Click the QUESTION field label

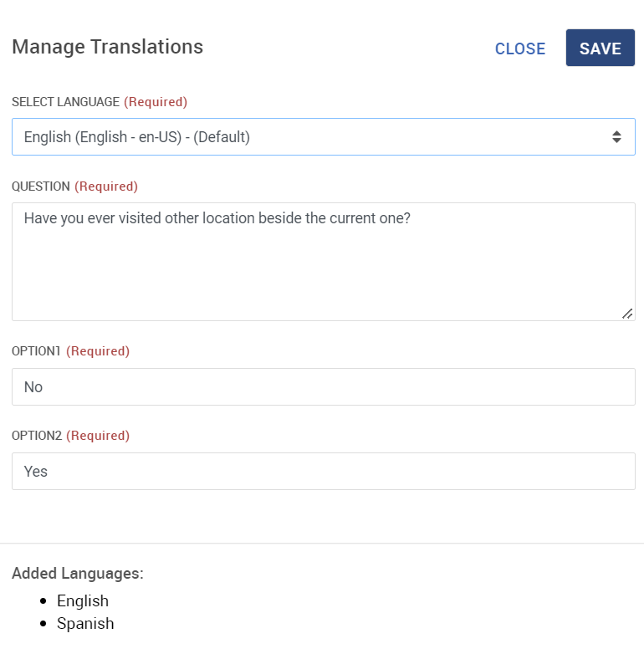click(41, 186)
